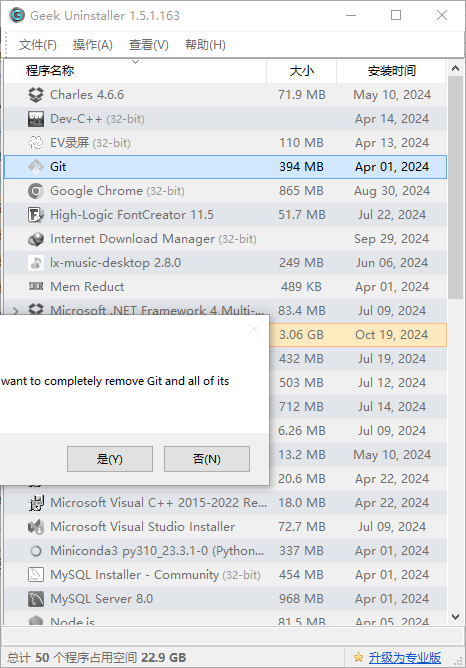Confirm removal with the 是(Y) button

[110, 459]
